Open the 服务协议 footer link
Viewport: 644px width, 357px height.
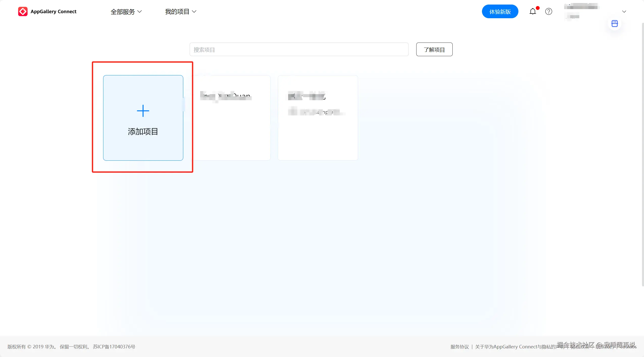[x=459, y=347]
